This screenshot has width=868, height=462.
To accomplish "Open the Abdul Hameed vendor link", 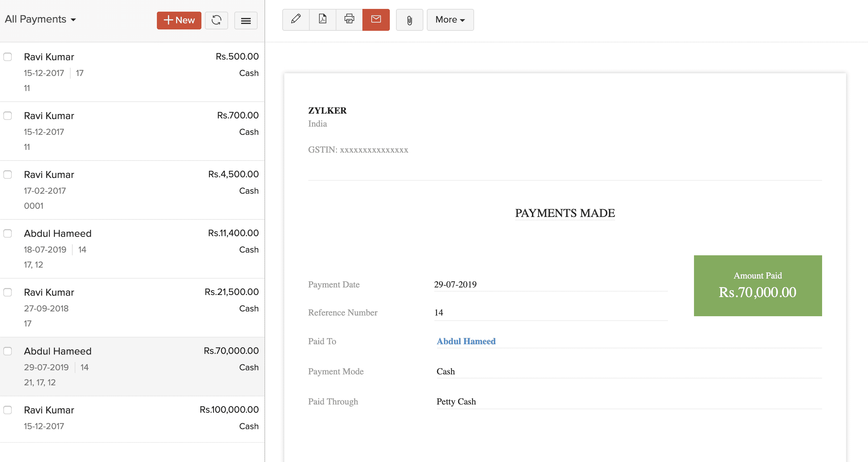I will [x=466, y=341].
